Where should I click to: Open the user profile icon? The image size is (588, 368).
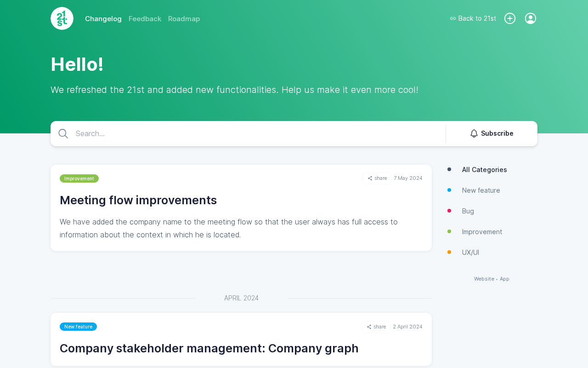[x=531, y=18]
